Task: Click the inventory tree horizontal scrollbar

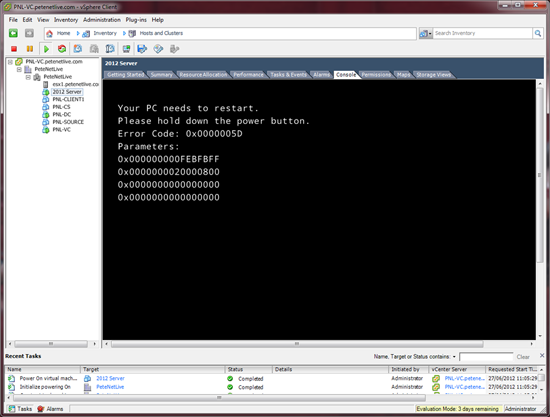Action: click(x=51, y=344)
